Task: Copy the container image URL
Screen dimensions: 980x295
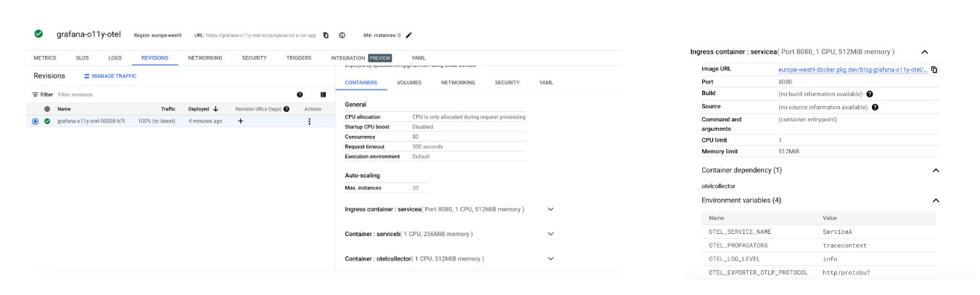Action: tap(934, 70)
